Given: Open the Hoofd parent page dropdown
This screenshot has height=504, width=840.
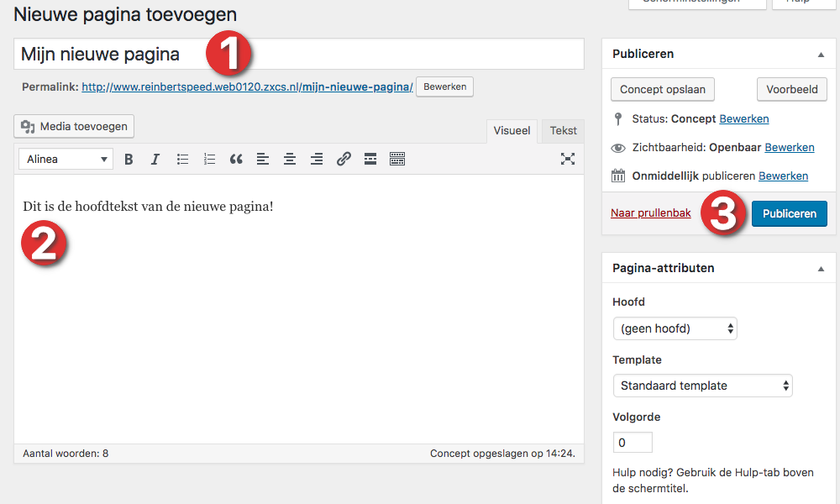Looking at the screenshot, I should [675, 328].
